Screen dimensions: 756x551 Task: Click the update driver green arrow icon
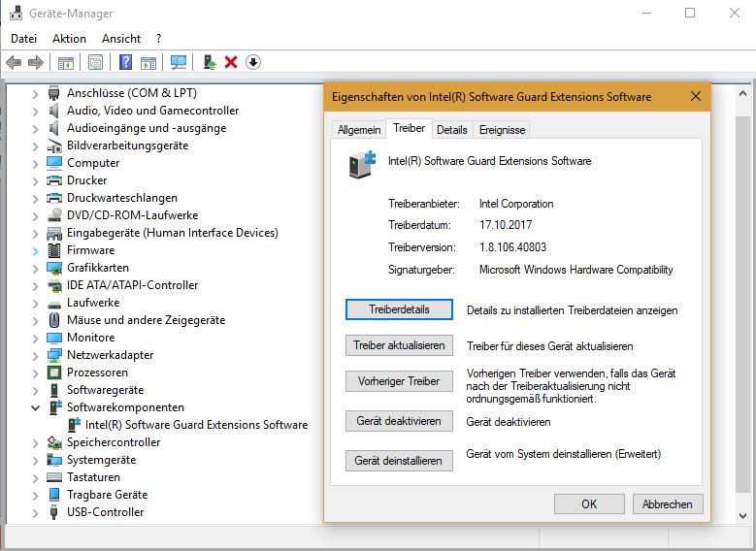pyautogui.click(x=210, y=63)
